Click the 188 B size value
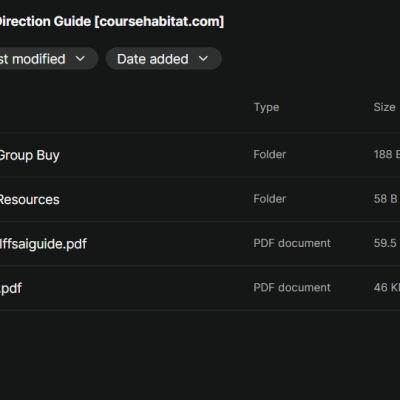This screenshot has width=400, height=400. [387, 155]
